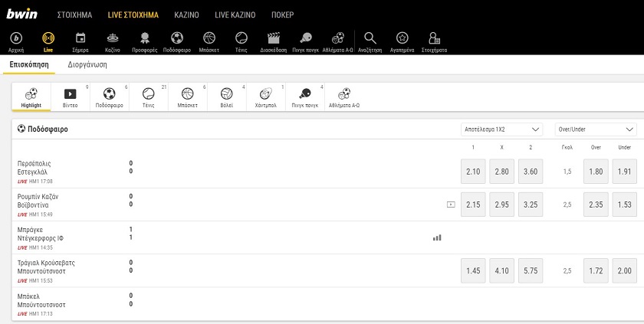Pick odds 1.45 for Τράγιαλ Κρούσεβατς win
The image size is (644, 324).
(x=473, y=270)
